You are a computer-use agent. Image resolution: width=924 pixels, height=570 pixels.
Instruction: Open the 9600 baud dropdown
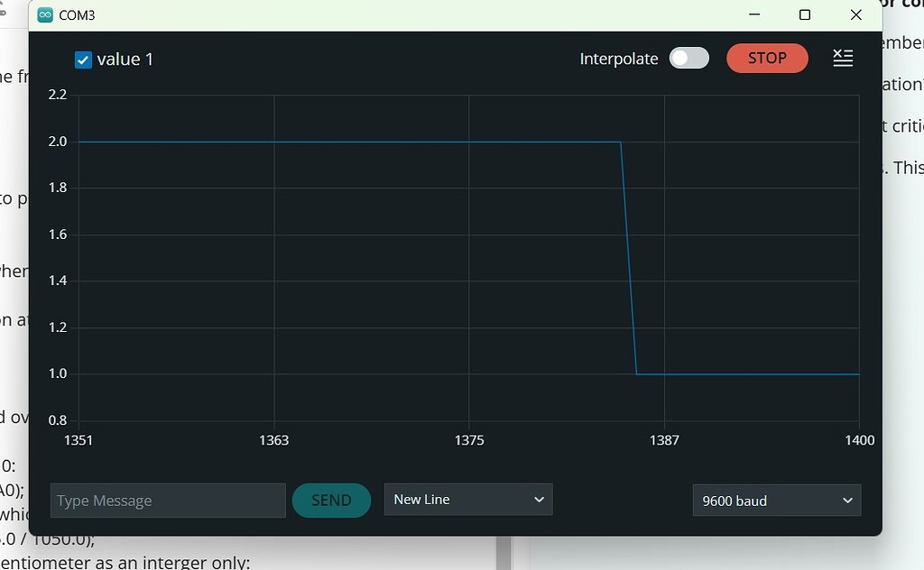pos(776,500)
